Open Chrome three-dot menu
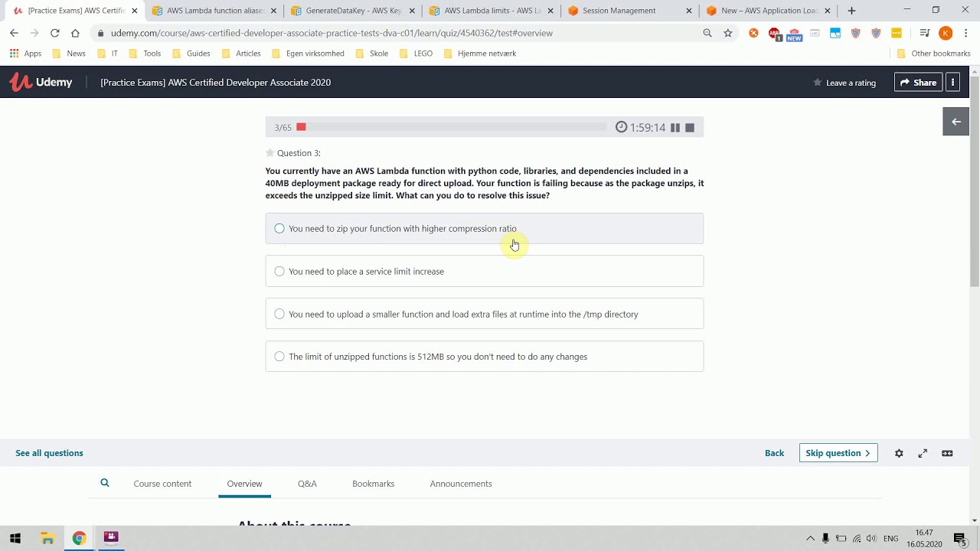 (966, 33)
